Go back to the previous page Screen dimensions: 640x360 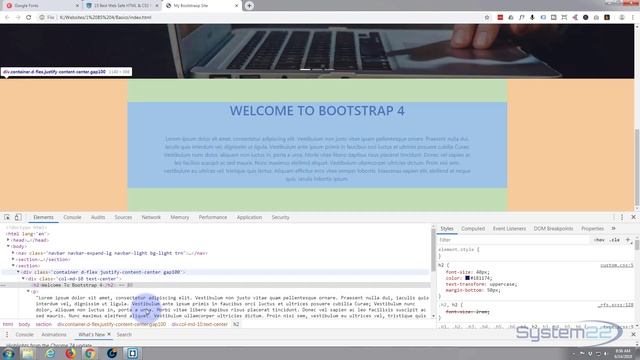pos(7,18)
